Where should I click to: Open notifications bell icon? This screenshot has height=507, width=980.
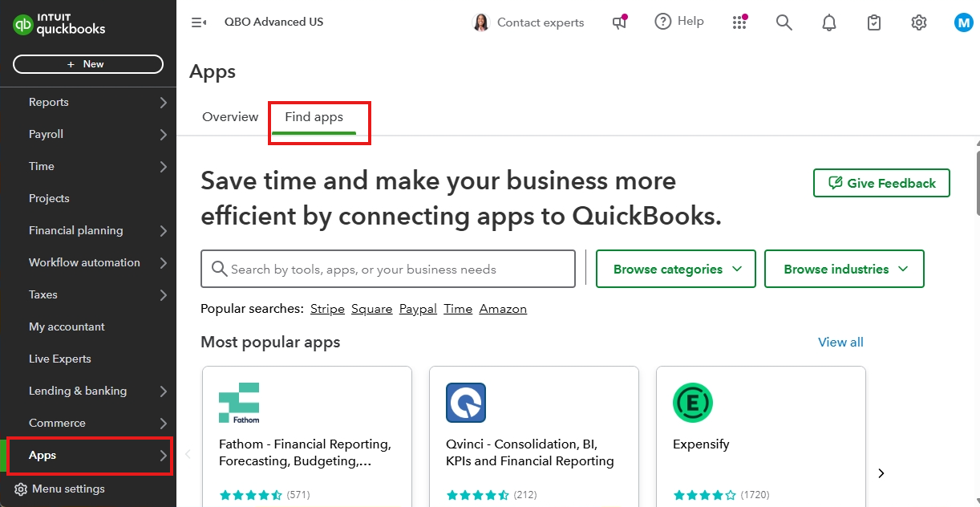pos(829,22)
